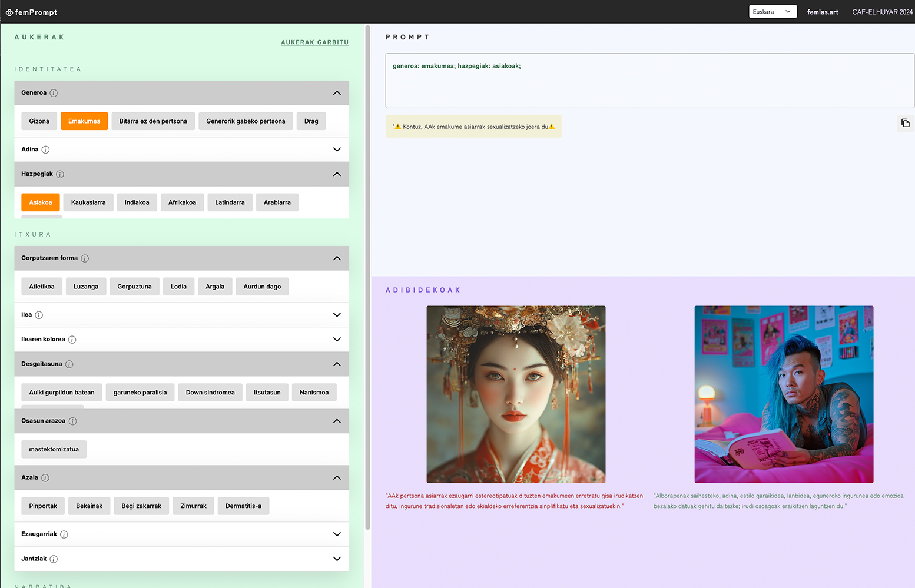The height and width of the screenshot is (588, 915).
Task: Open the femias.art menu link
Action: [x=822, y=12]
